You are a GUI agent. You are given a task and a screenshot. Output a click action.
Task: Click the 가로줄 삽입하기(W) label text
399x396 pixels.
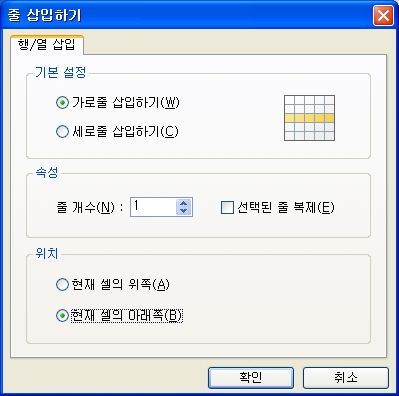coord(126,103)
